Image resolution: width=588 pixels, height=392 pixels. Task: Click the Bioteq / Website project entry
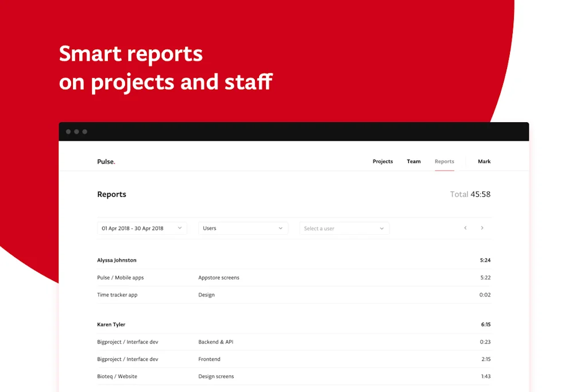pos(117,377)
